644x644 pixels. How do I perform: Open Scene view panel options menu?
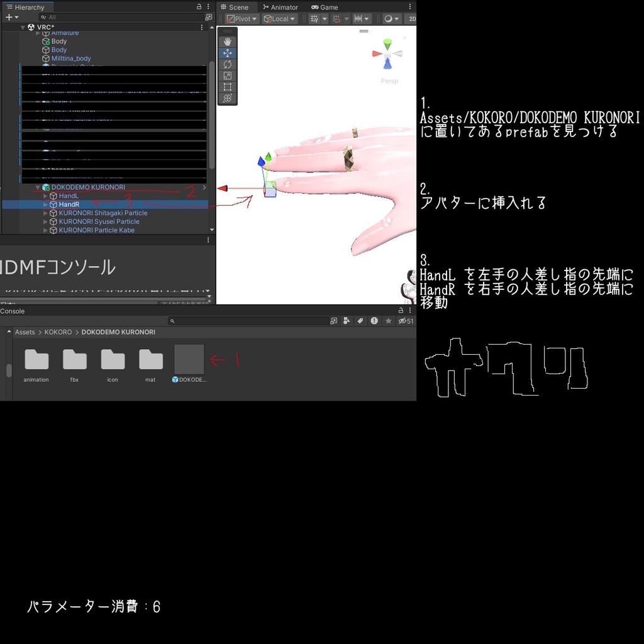[x=409, y=6]
